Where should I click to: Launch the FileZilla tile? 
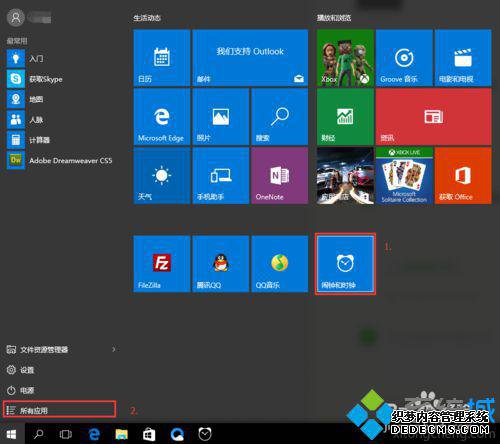point(162,264)
